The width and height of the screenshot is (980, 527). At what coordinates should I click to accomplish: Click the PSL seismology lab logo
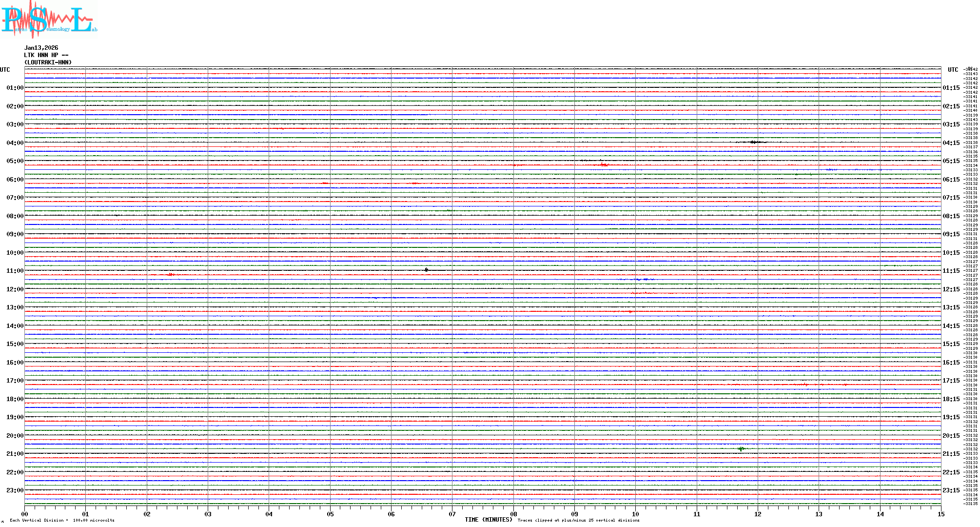[x=49, y=20]
